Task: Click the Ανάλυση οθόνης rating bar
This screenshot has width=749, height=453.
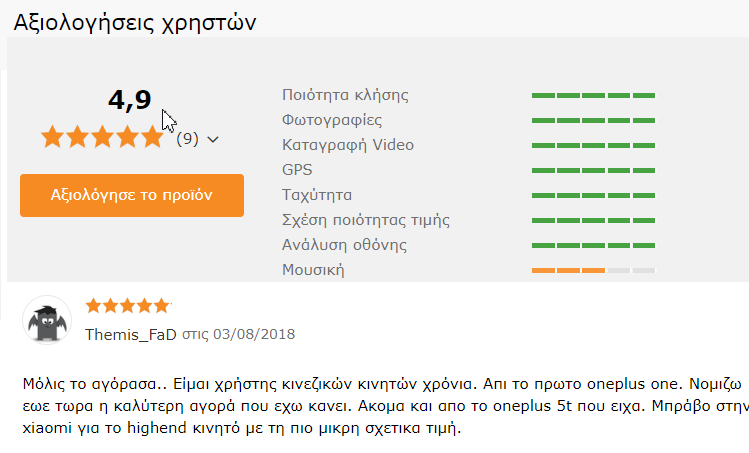Action: [593, 245]
